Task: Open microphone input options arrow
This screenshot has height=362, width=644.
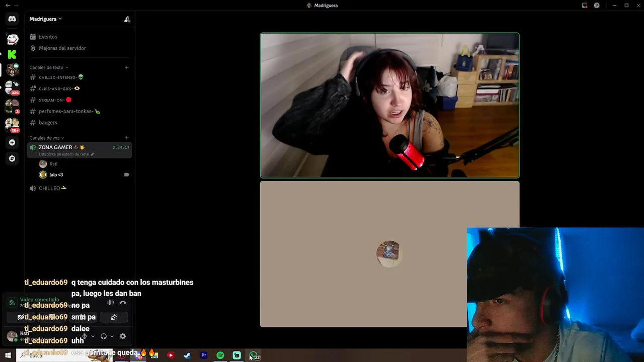Action: (93, 336)
